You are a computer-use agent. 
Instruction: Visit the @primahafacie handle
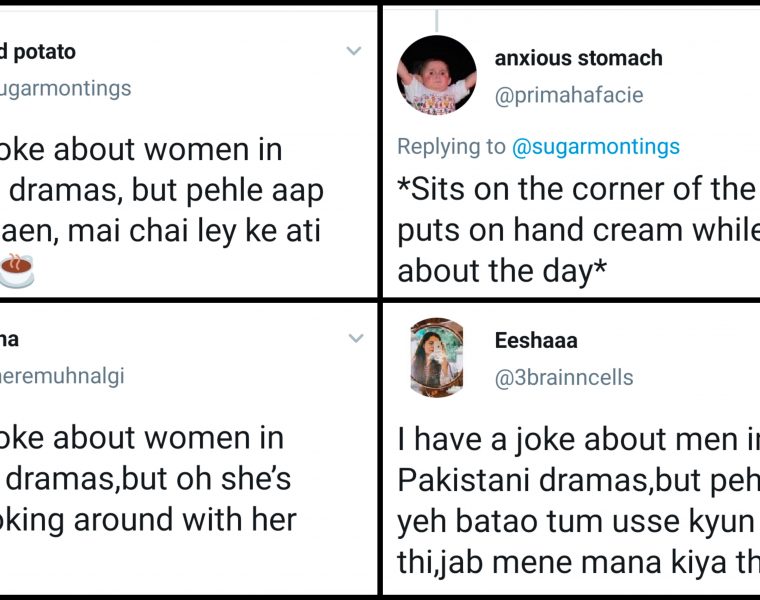coord(568,95)
